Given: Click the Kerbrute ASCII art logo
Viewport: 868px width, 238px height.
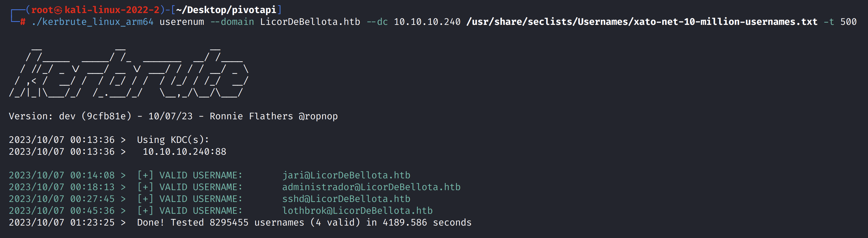Looking at the screenshot, I should pos(128,73).
